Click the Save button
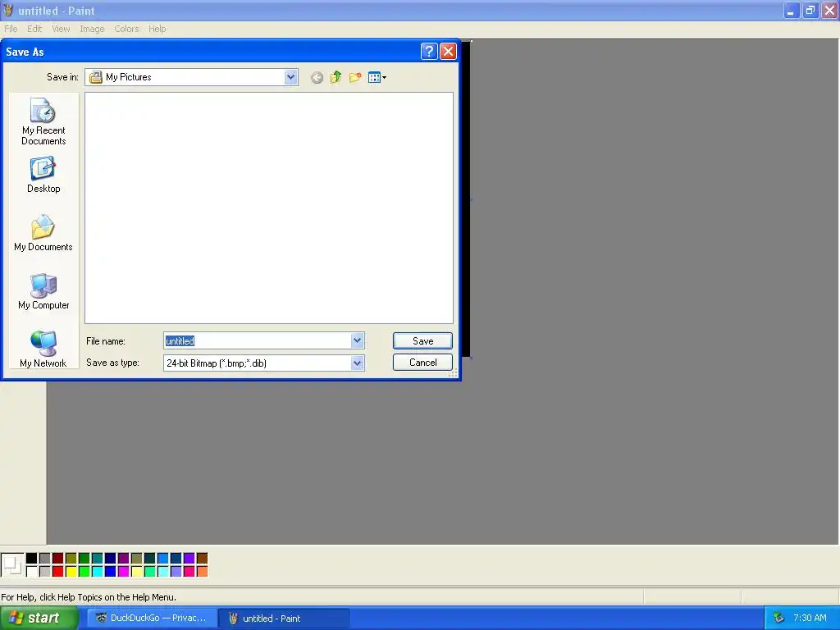The width and height of the screenshot is (840, 630). point(422,340)
